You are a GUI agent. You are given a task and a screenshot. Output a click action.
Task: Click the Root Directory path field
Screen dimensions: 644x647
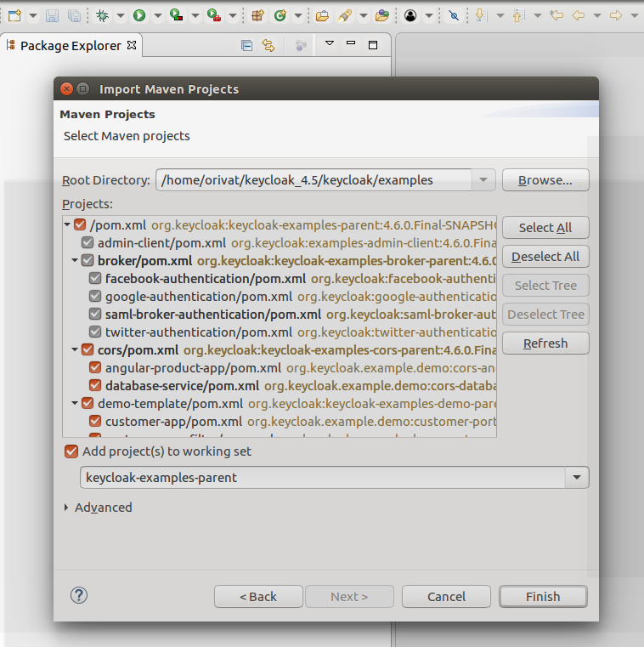click(313, 180)
